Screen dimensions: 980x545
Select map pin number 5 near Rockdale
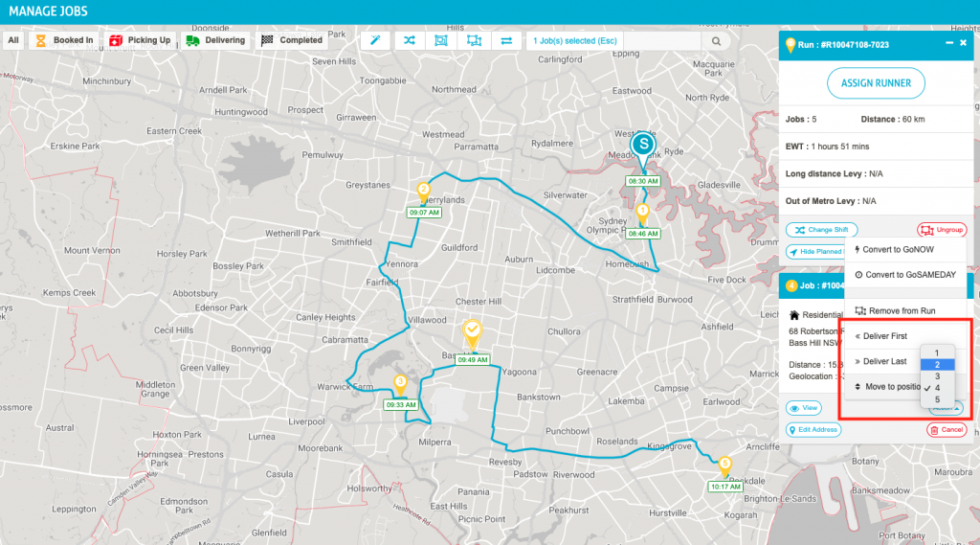724,466
